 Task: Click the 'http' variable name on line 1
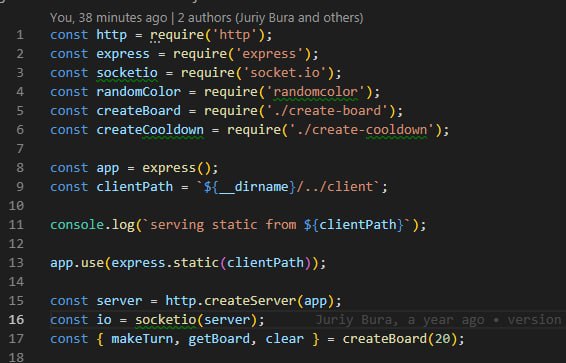(x=112, y=35)
